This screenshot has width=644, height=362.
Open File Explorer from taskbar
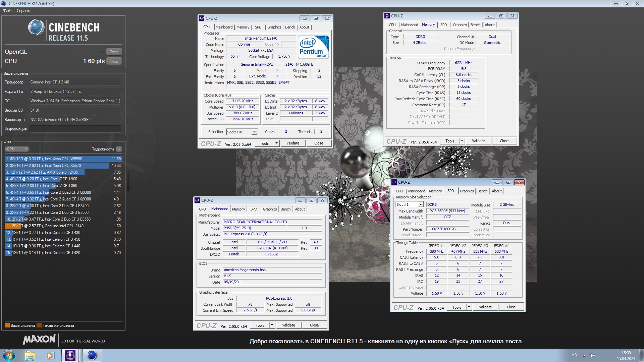[30, 355]
